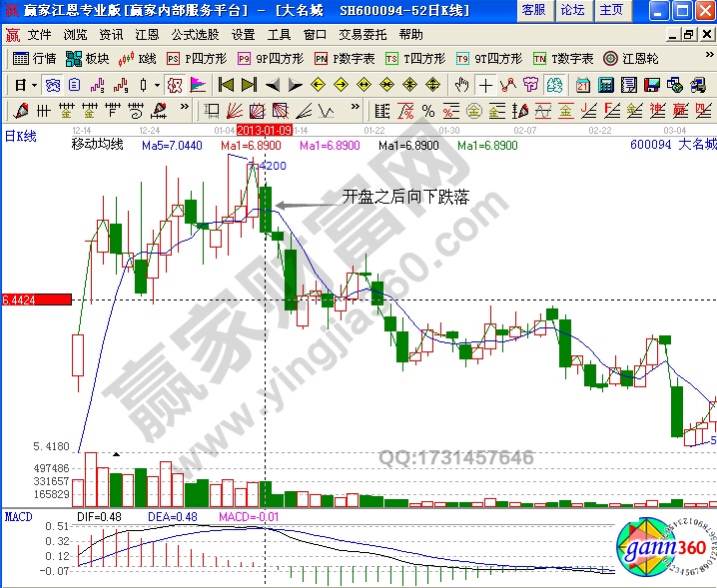Select the hand pan tool
The height and width of the screenshot is (588, 717).
pyautogui.click(x=460, y=85)
